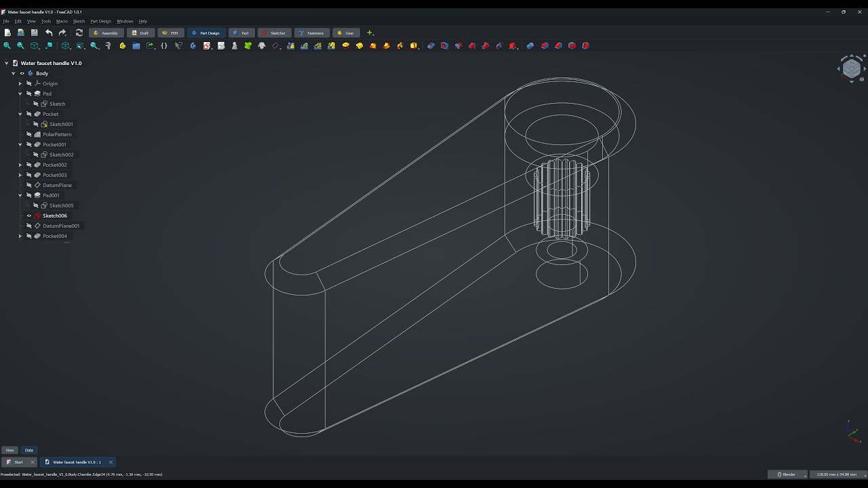The height and width of the screenshot is (488, 868).
Task: Toggle visibility eye of DatumPlane001
Action: pos(29,226)
